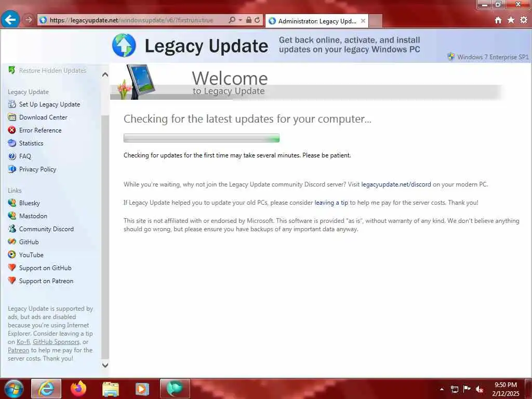The height and width of the screenshot is (399, 532).
Task: Launch Firefox from the taskbar
Action: tap(78, 389)
